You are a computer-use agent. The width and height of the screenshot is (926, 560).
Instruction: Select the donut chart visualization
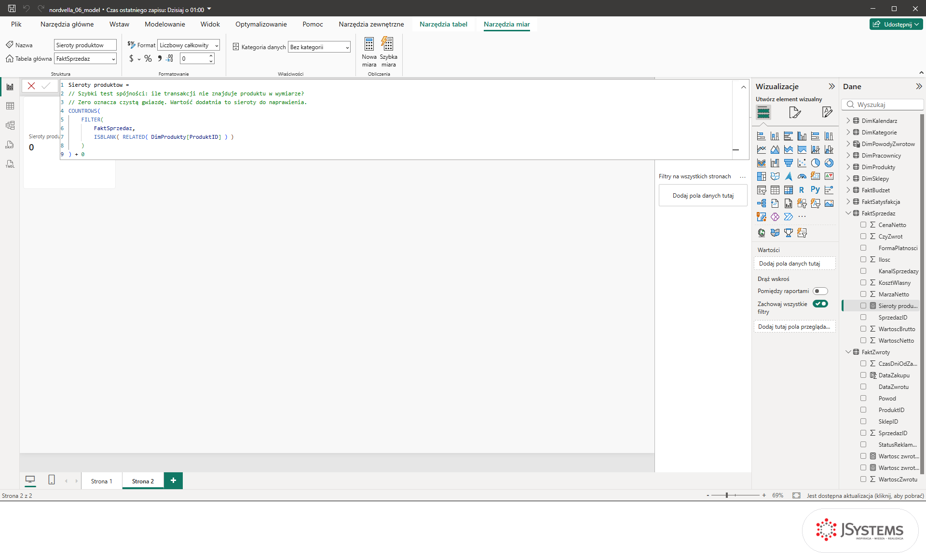[829, 163]
